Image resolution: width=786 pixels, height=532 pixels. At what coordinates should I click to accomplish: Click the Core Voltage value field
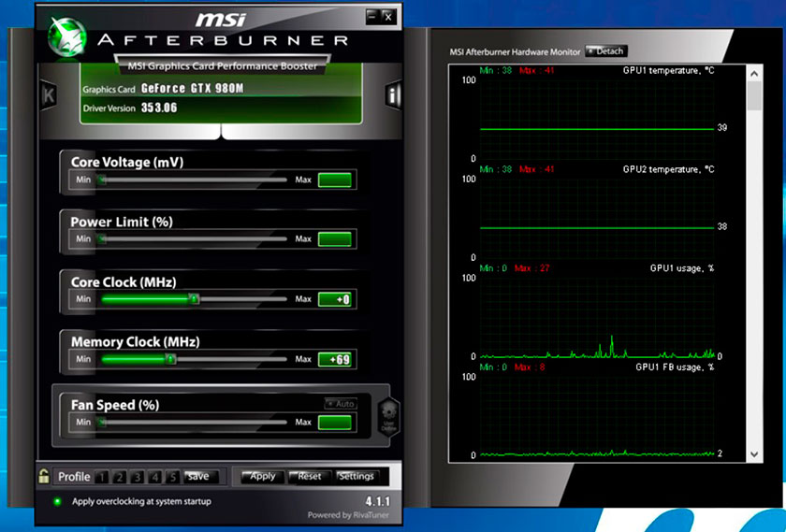(335, 180)
